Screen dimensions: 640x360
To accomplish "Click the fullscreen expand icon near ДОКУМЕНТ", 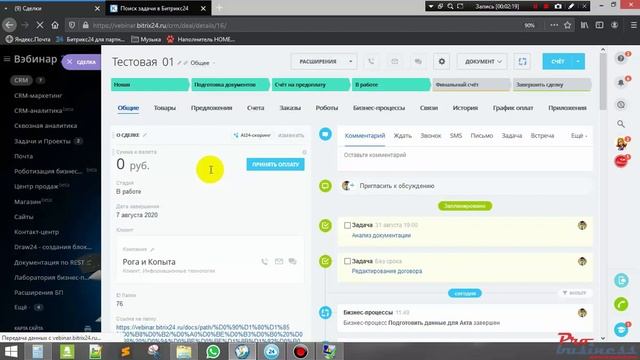I will tap(522, 62).
